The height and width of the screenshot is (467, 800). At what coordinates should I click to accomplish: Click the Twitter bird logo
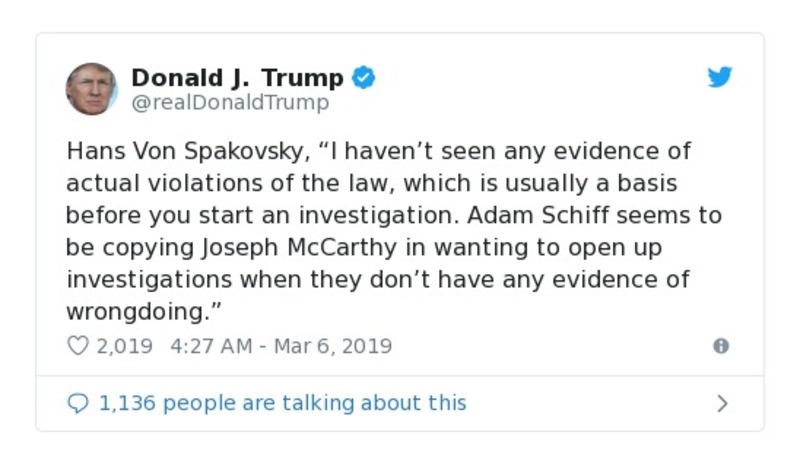point(720,78)
